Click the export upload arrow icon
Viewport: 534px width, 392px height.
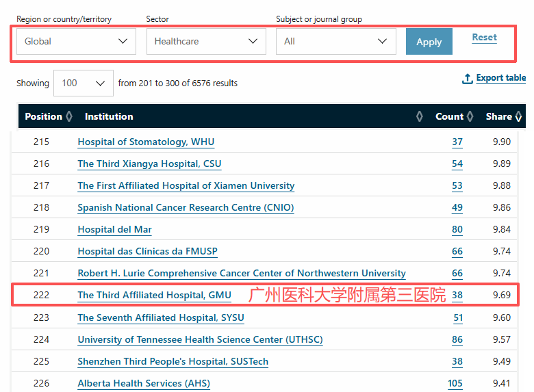(467, 79)
